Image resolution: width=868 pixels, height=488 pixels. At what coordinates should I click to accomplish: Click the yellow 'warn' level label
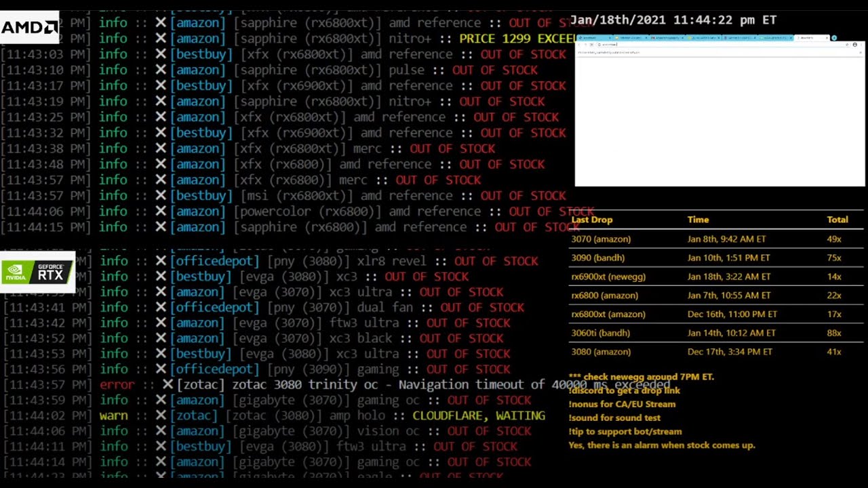[114, 415]
